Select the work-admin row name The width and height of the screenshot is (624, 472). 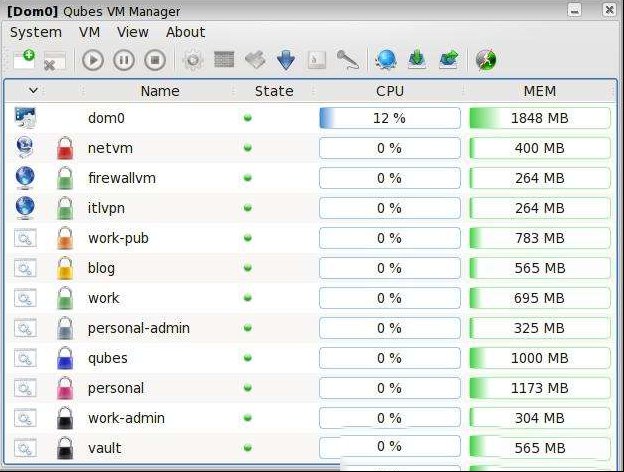click(126, 418)
